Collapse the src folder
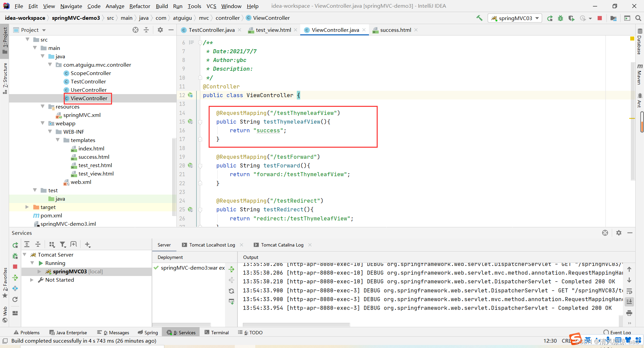644x348 pixels. pos(28,40)
